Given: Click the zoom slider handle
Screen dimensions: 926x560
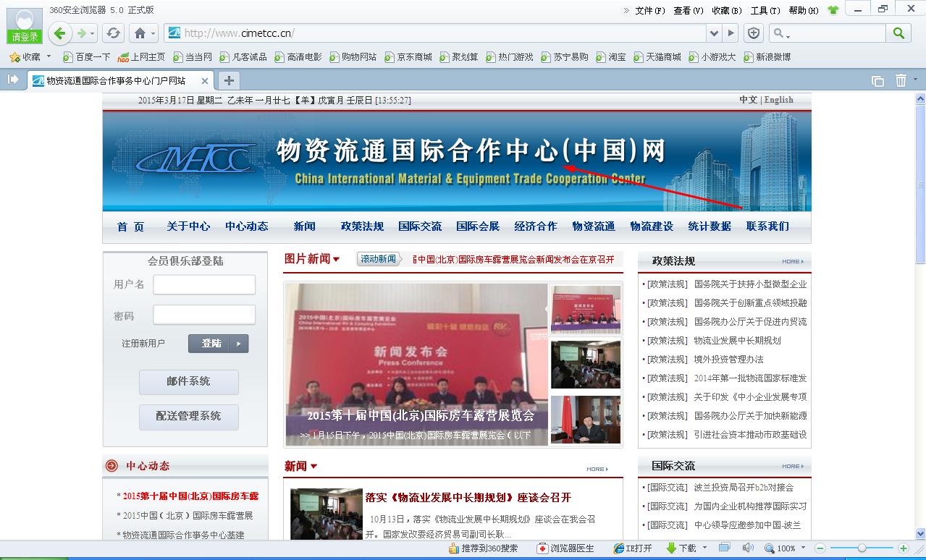Looking at the screenshot, I should [862, 548].
